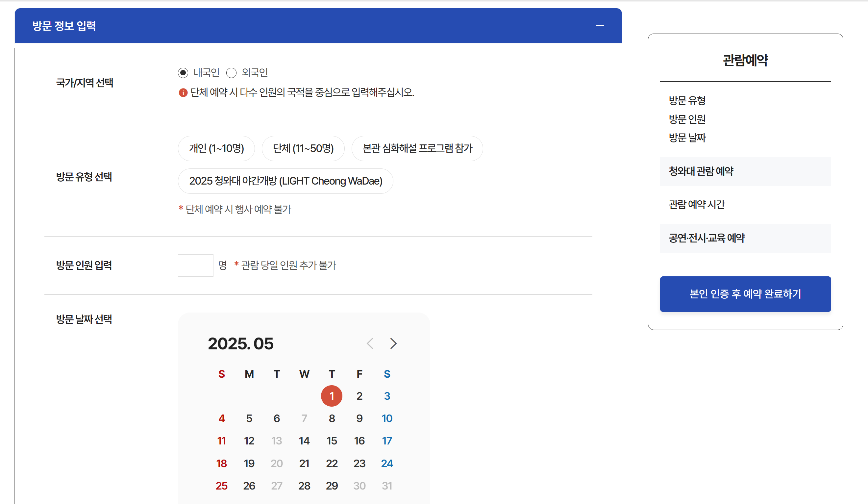Select 본관 심화해설 프로그램 참가 option
Image resolution: width=868 pixels, height=504 pixels.
417,148
